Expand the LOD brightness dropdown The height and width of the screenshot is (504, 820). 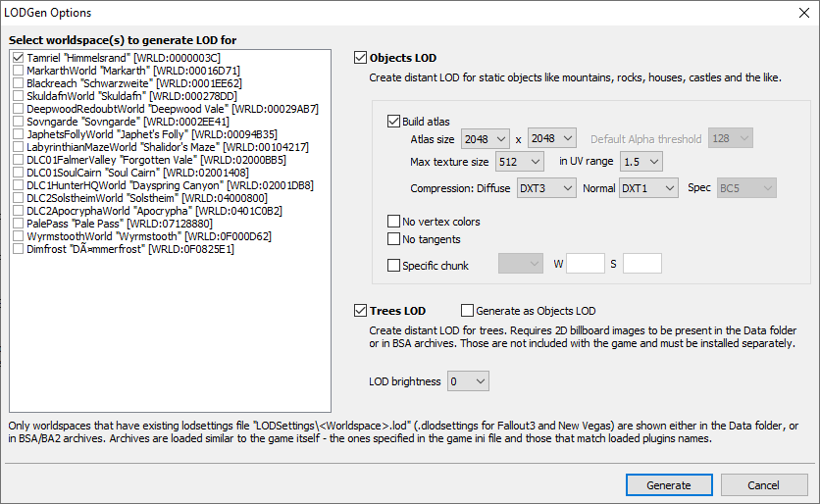tap(468, 380)
